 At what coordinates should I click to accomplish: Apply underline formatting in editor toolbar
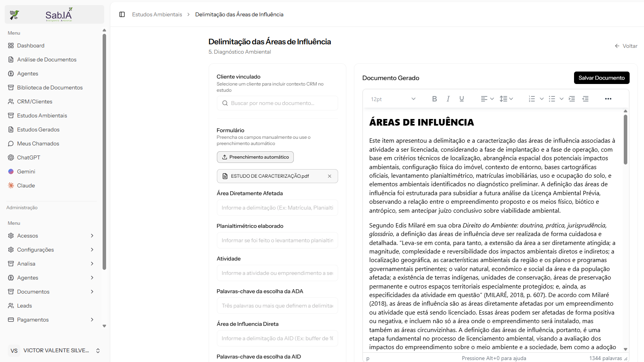462,99
